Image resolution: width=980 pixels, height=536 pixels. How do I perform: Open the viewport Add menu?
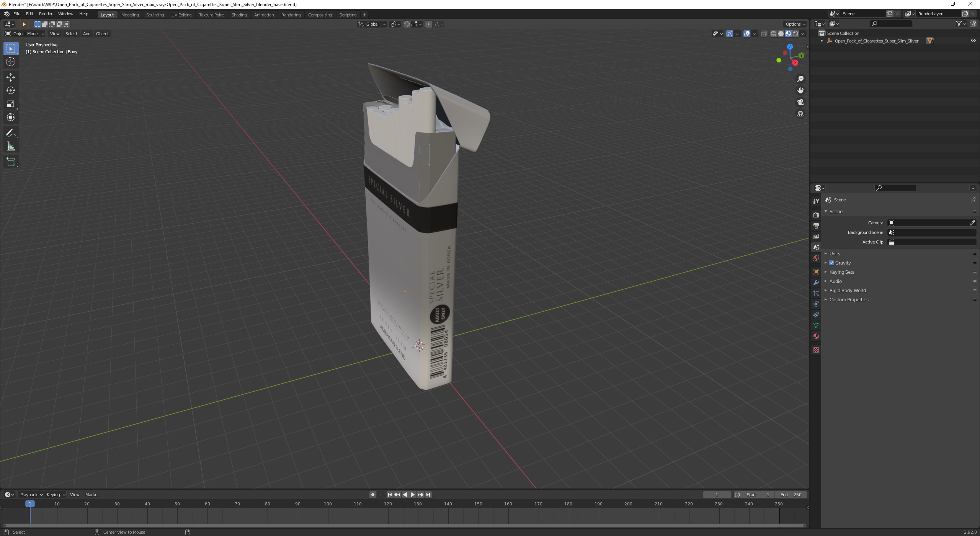click(87, 34)
